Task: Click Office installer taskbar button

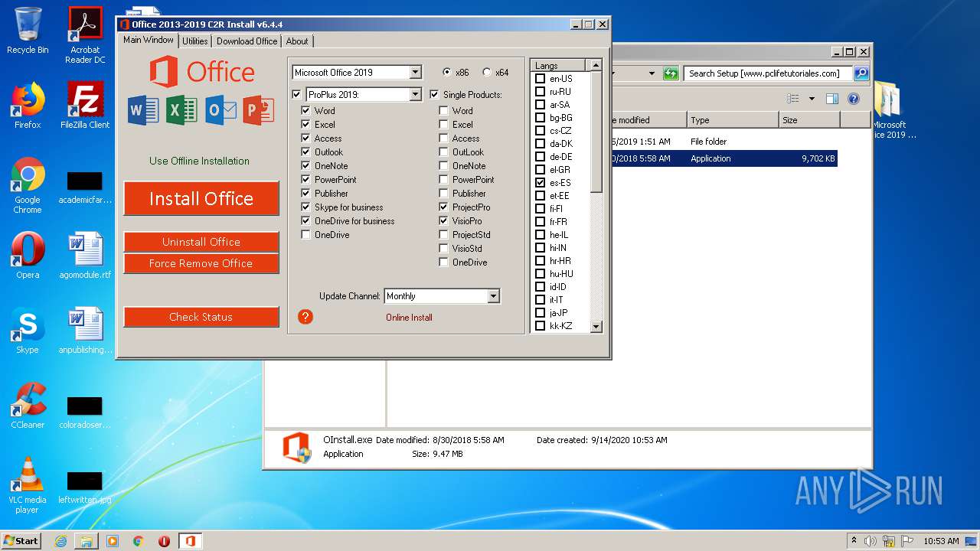Action: 190,541
